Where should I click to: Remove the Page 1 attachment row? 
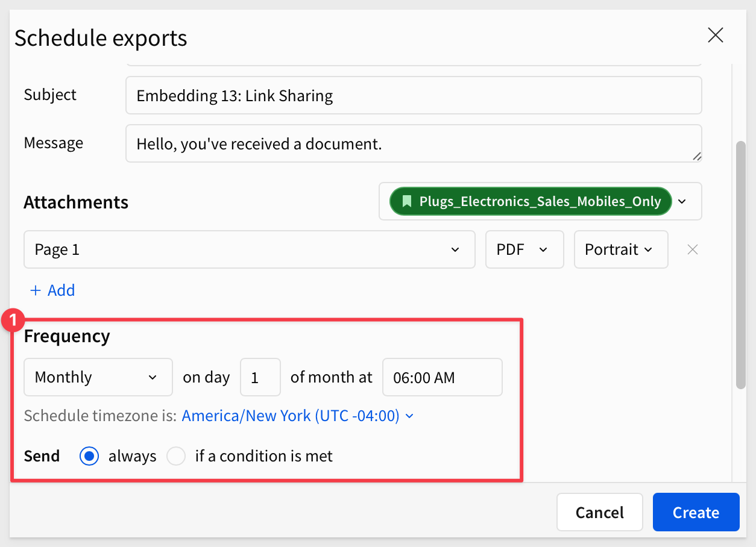coord(693,249)
